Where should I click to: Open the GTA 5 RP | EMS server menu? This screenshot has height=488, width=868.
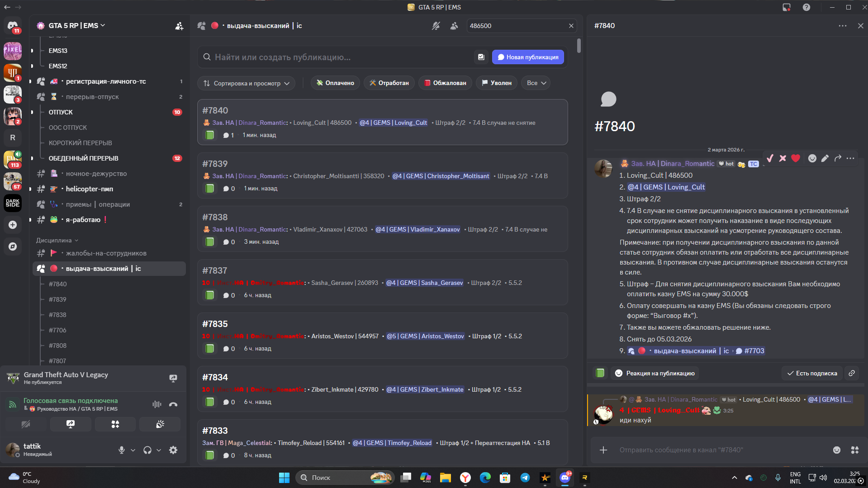[77, 26]
